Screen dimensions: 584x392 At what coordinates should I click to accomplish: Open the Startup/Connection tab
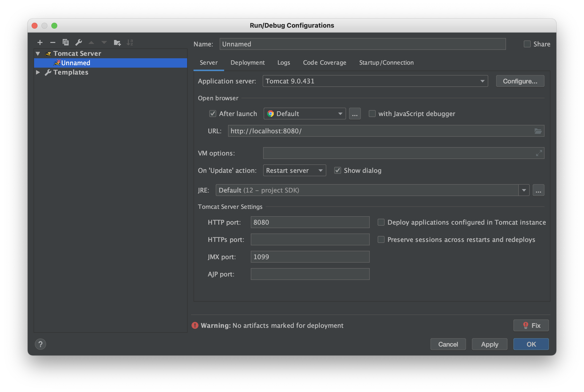tap(386, 62)
